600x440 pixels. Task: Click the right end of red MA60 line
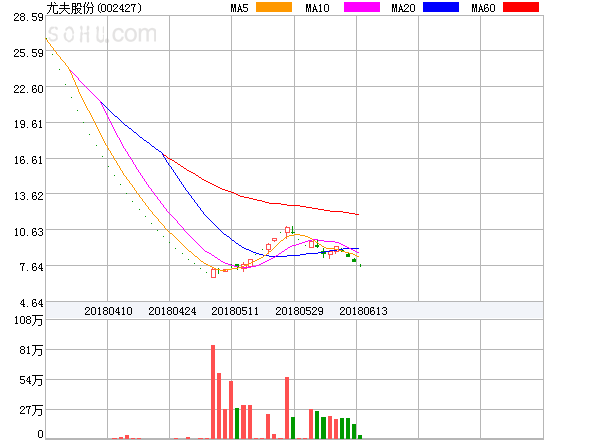[357, 214]
